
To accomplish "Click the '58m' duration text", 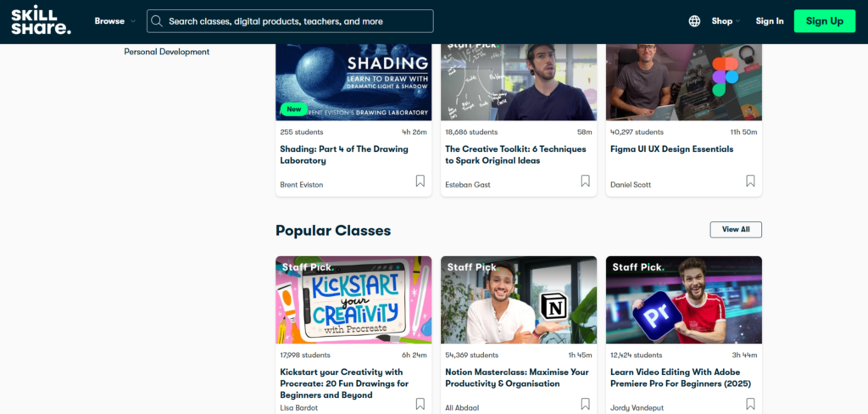I will [x=585, y=131].
